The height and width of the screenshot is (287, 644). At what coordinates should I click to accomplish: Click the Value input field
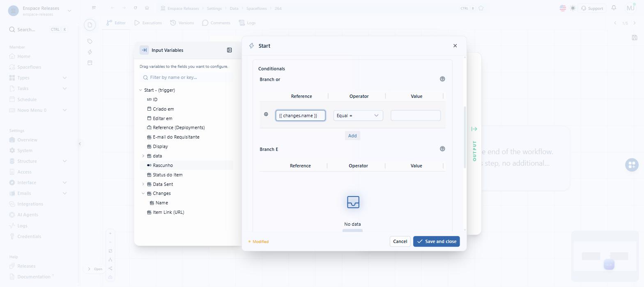click(x=416, y=116)
